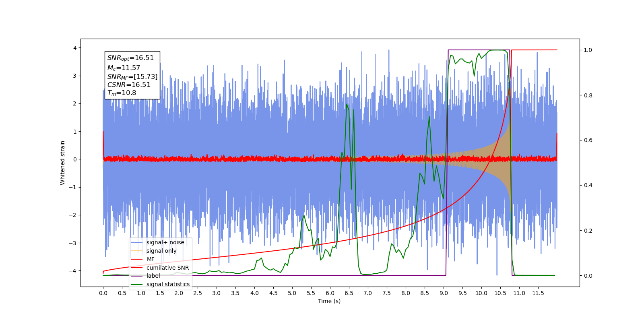Image resolution: width=644 pixels, height=322 pixels.
Task: Click the 5.0 x-axis tick label
Action: coord(292,293)
